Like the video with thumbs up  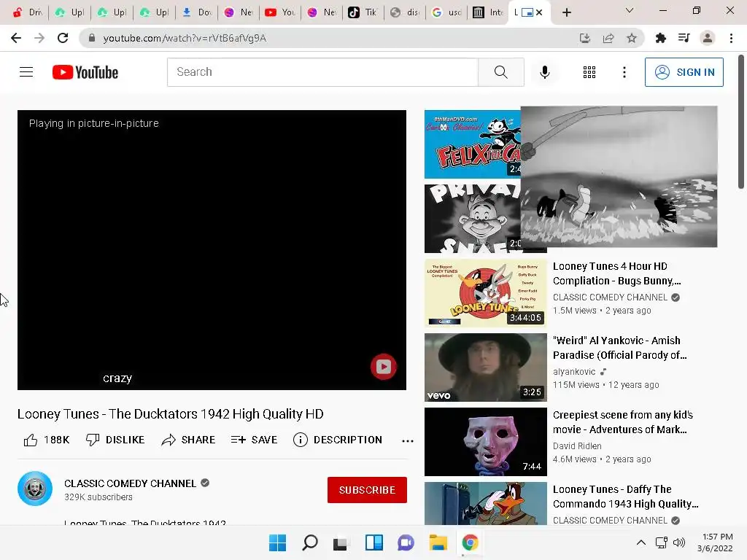click(46, 440)
